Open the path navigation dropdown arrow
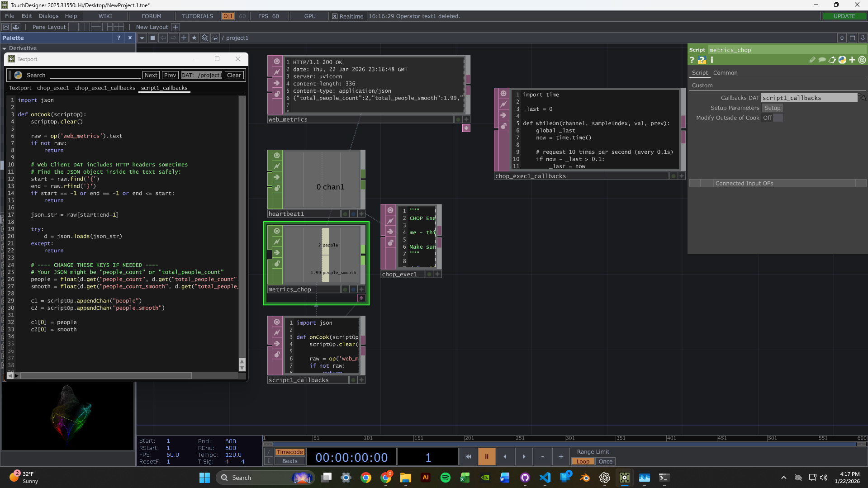The width and height of the screenshot is (868, 488). (x=142, y=38)
